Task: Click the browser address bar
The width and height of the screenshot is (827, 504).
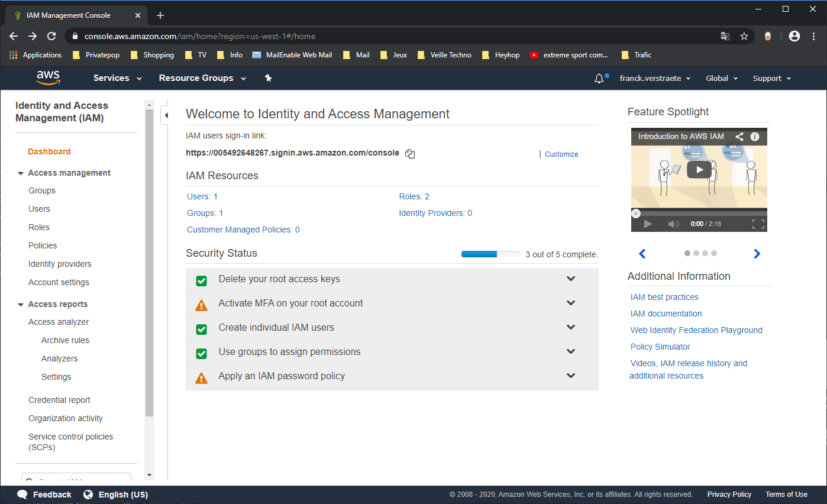Action: [390, 36]
